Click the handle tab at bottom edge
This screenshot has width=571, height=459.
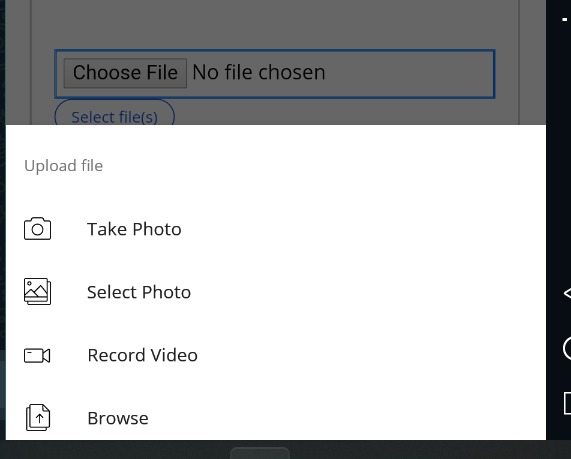(x=260, y=453)
